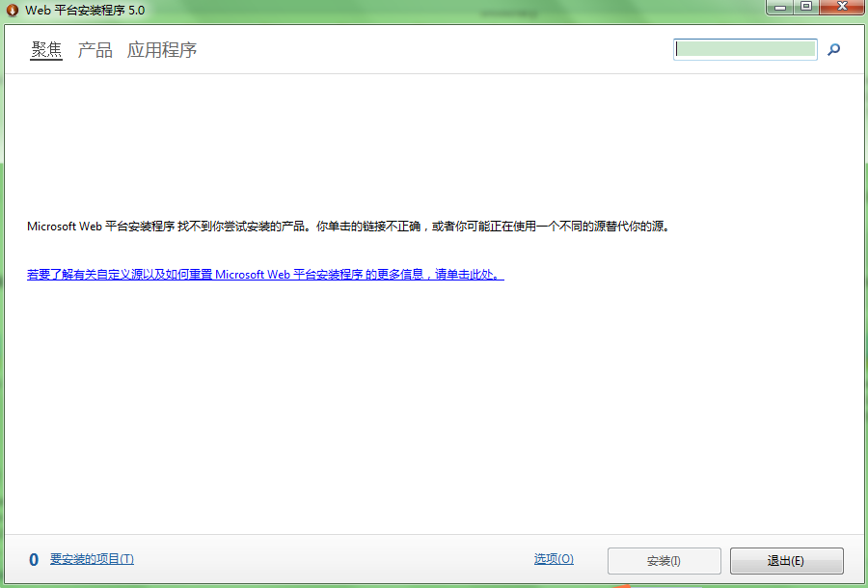Switch to the 聚焦 tab
This screenshot has height=588, width=868.
(46, 50)
